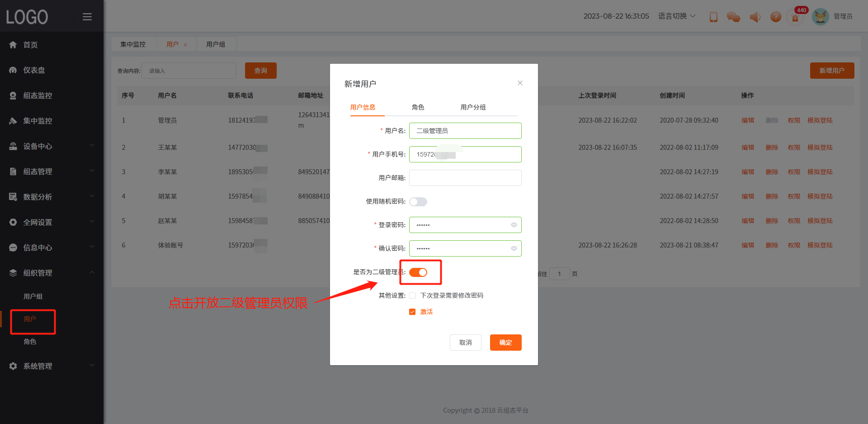Open the language switch dropdown
The height and width of the screenshot is (424, 868).
(676, 16)
